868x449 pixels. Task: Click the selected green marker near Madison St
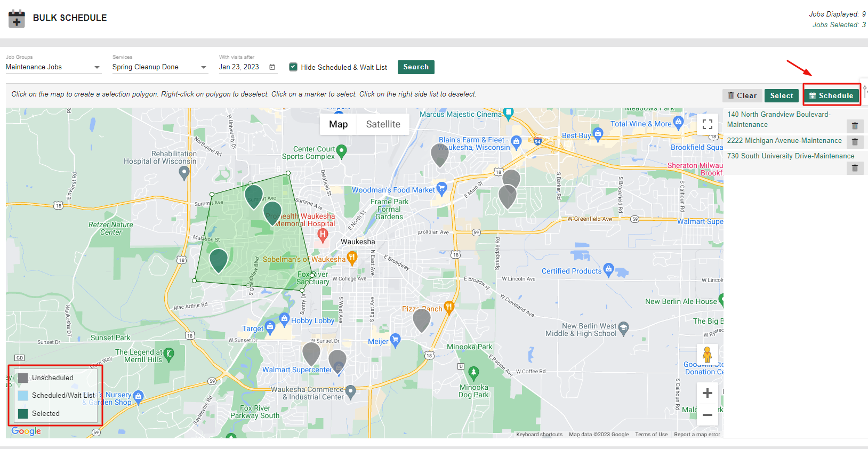219,261
